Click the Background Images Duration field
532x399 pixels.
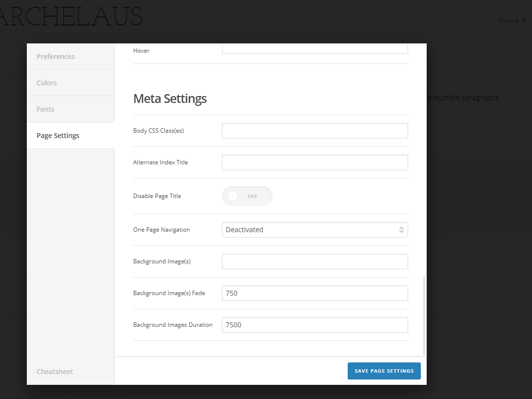tap(315, 325)
